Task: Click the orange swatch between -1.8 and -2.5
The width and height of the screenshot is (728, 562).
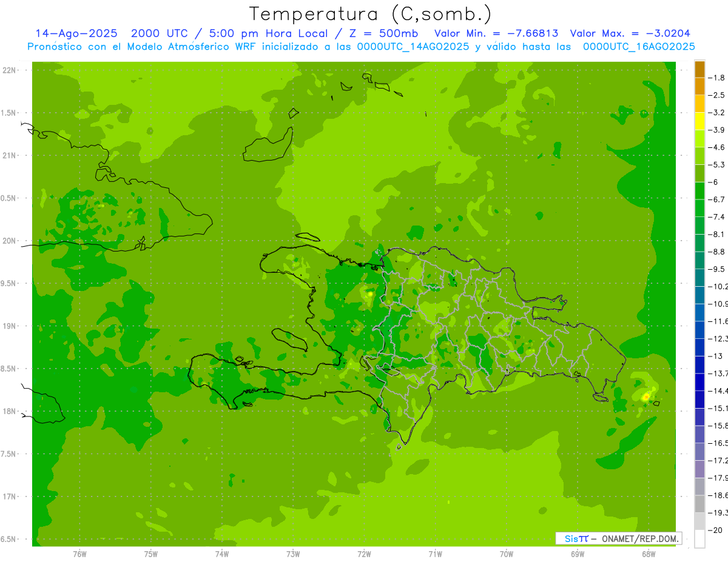Action: point(699,87)
